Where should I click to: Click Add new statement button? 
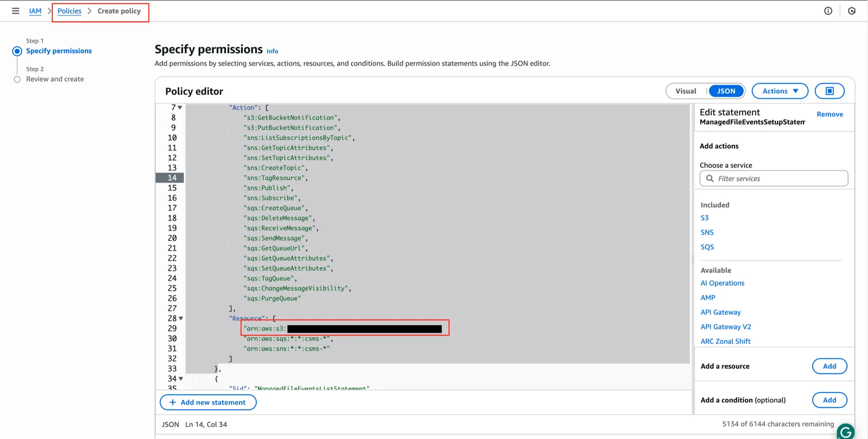click(208, 402)
